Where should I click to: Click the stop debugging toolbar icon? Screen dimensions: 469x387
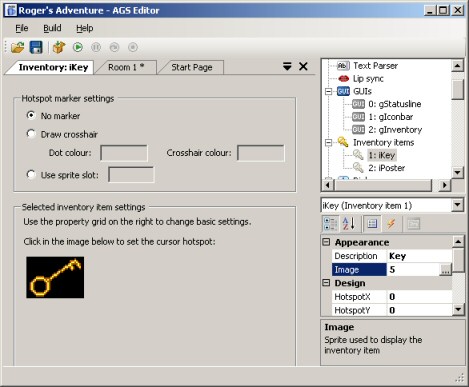point(133,47)
